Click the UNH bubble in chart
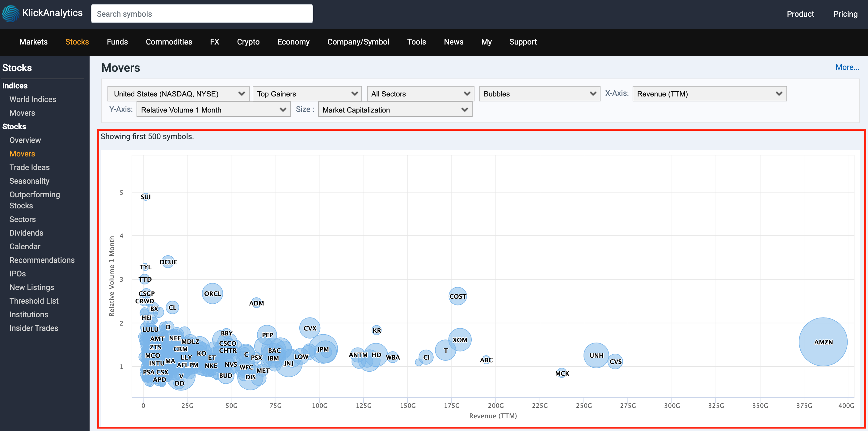 point(596,355)
